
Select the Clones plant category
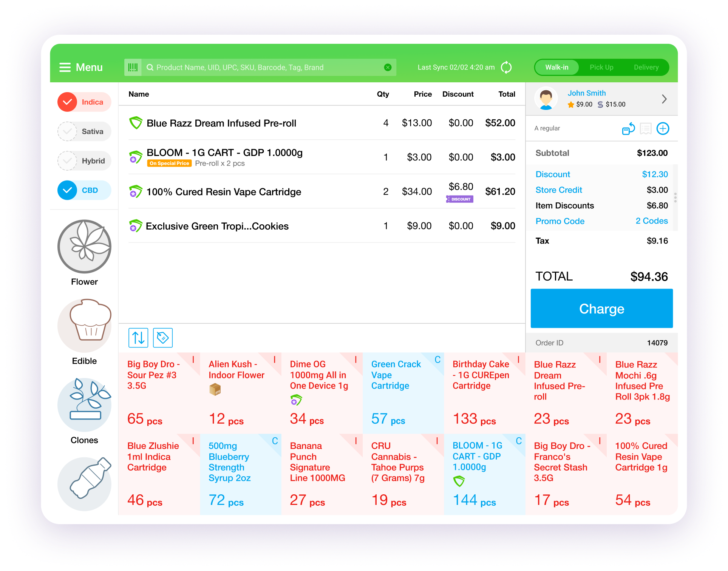[84, 405]
